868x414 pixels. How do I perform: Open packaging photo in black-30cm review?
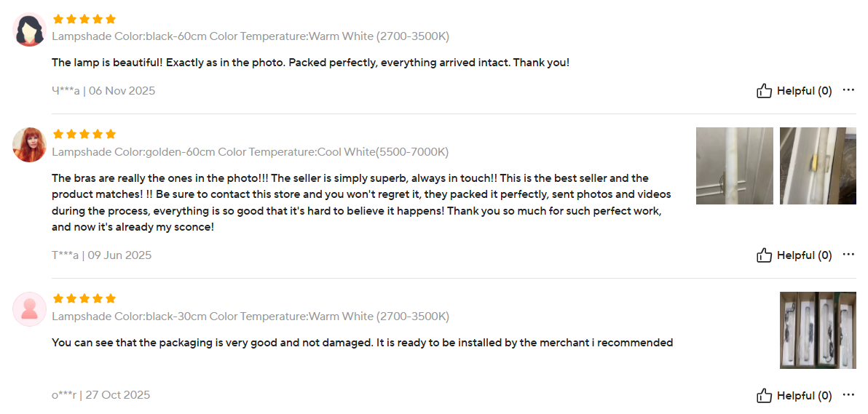(818, 330)
